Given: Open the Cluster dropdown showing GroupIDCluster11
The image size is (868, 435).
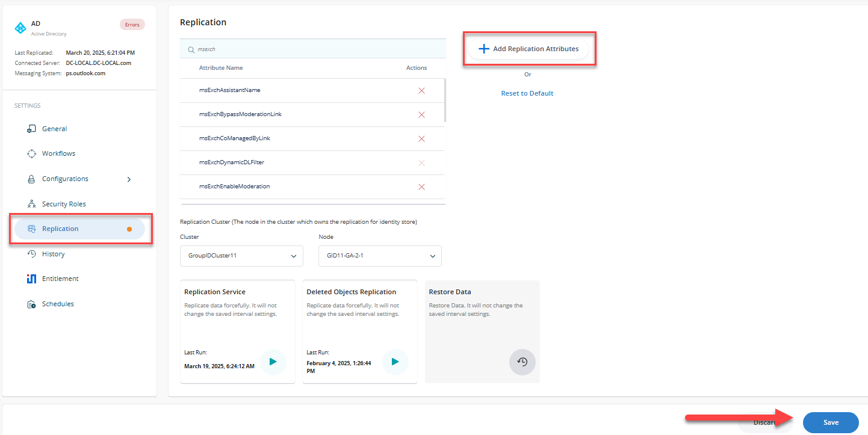Looking at the screenshot, I should coord(241,256).
